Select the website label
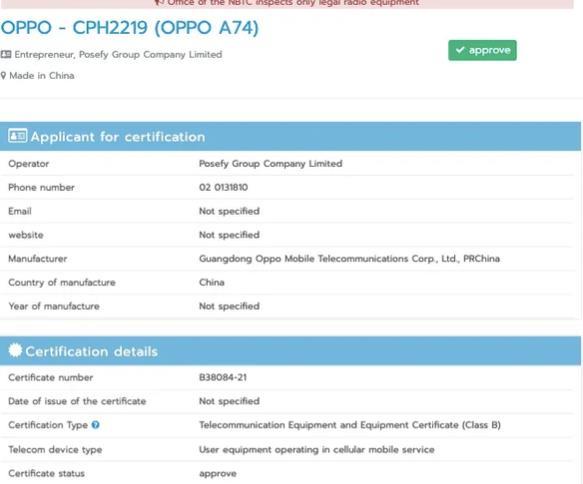This screenshot has height=484, width=583. (x=26, y=235)
